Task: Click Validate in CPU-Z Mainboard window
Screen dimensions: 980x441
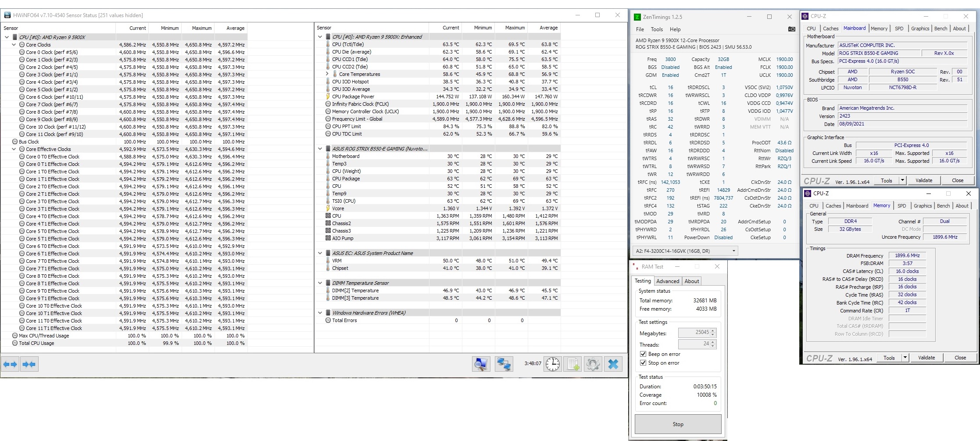Action: [924, 180]
